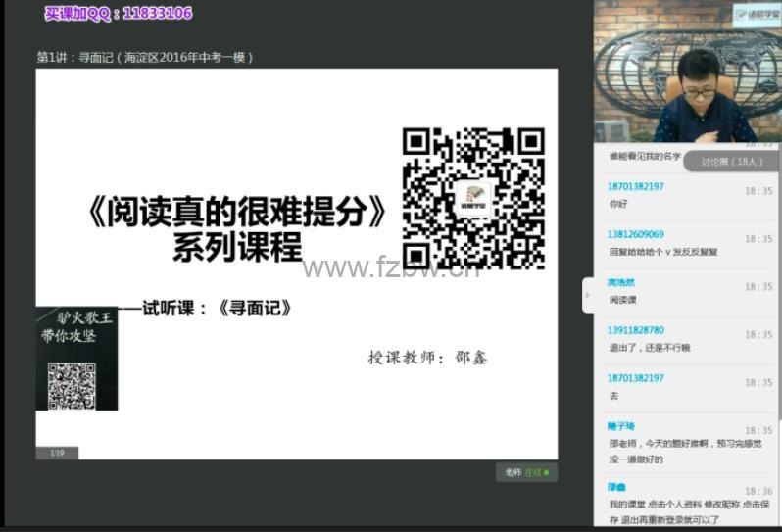782x532 pixels.
Task: Click username 18701382197 above message 你好
Action: (x=635, y=186)
